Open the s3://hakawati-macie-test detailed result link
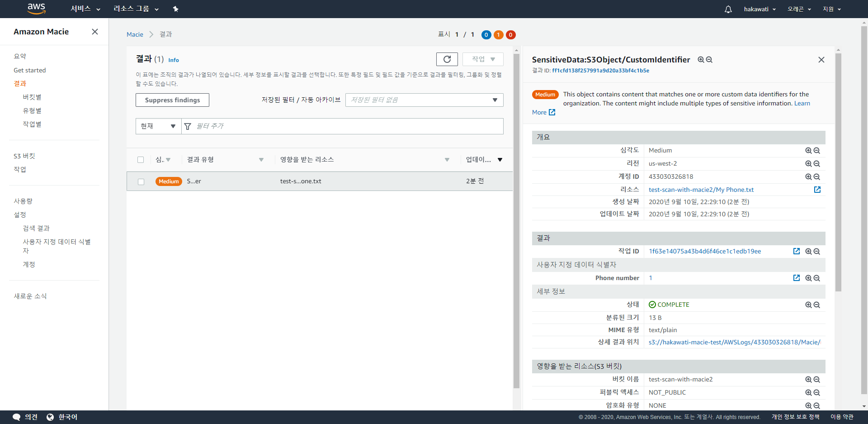868x424 pixels. (735, 342)
